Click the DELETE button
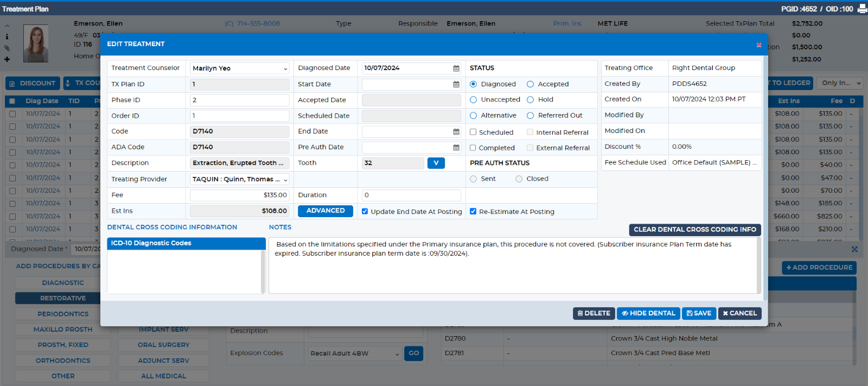The height and width of the screenshot is (386, 868). pyautogui.click(x=593, y=313)
